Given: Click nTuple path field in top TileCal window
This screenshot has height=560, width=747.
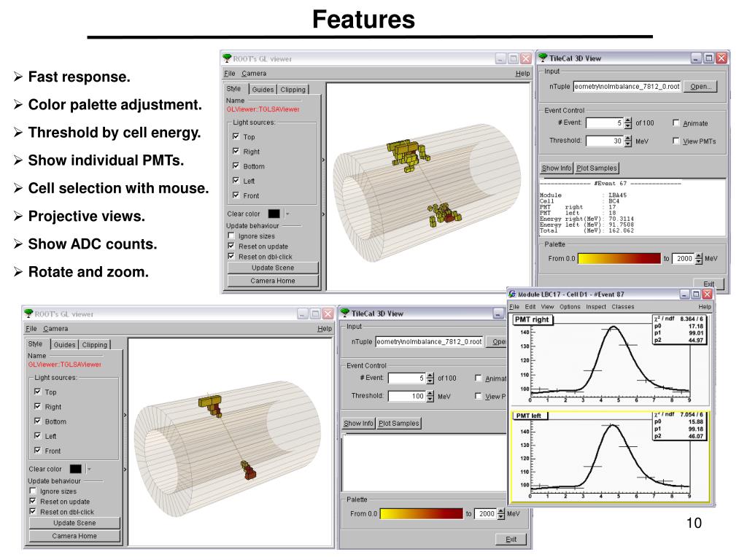Looking at the screenshot, I should point(627,86).
